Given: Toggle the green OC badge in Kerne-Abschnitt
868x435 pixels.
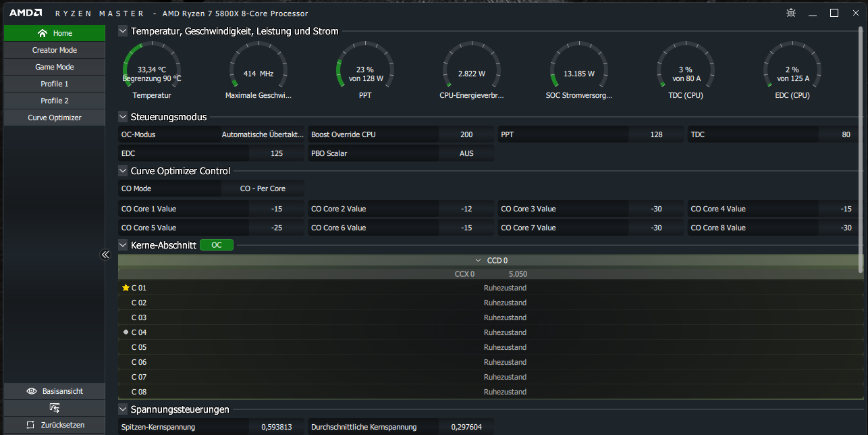Looking at the screenshot, I should pos(217,245).
